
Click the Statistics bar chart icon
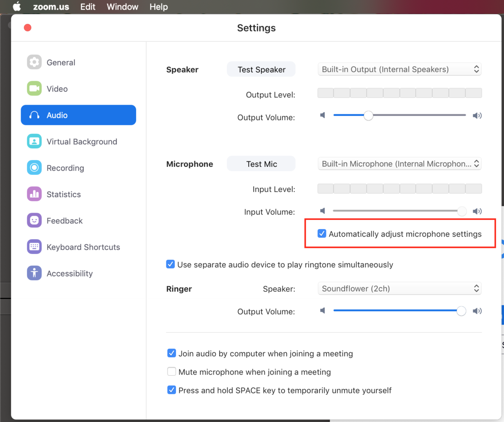pyautogui.click(x=34, y=194)
